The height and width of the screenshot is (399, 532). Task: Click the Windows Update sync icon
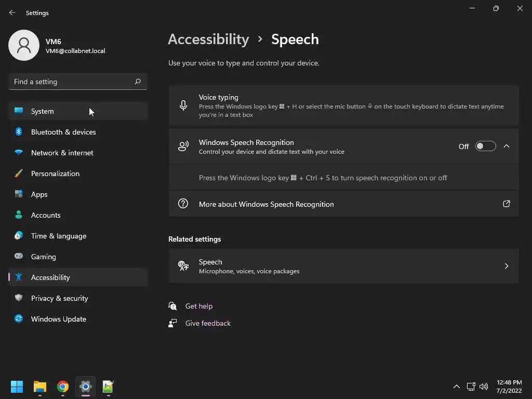[19, 318]
